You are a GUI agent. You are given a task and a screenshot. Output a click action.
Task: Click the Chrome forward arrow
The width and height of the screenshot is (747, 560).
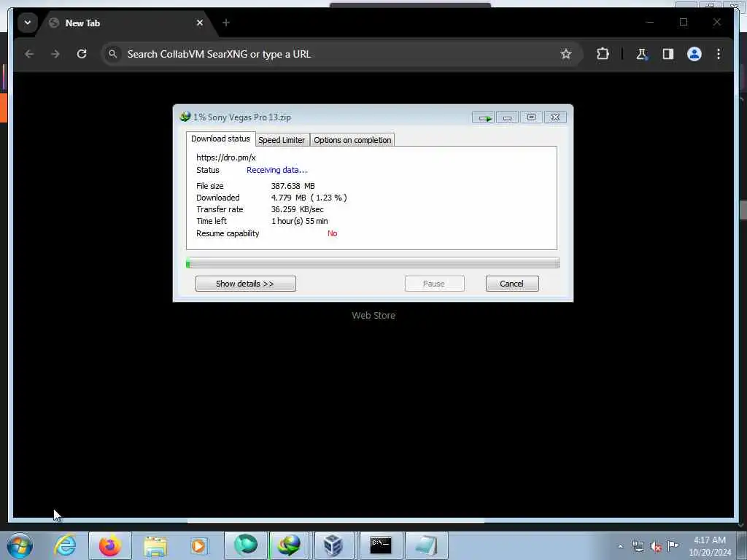click(55, 54)
